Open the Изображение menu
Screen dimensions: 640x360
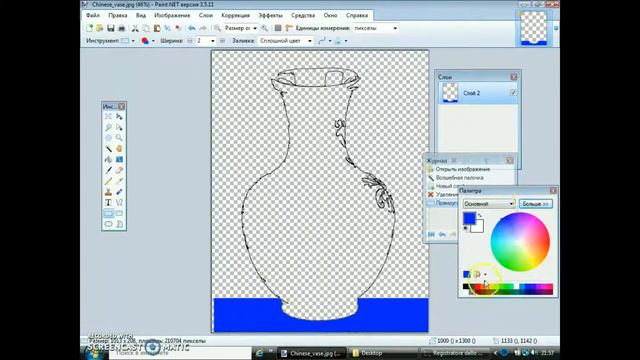point(172,15)
